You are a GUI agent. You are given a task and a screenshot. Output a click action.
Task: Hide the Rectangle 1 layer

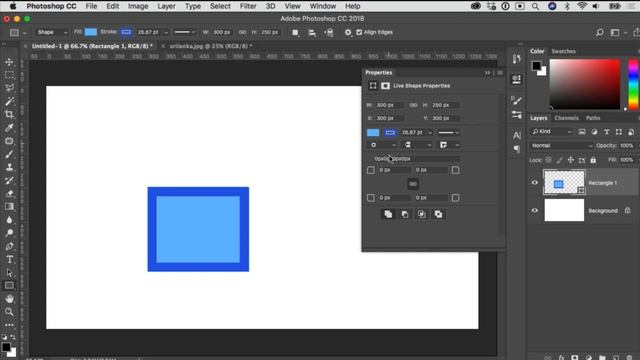click(x=535, y=183)
